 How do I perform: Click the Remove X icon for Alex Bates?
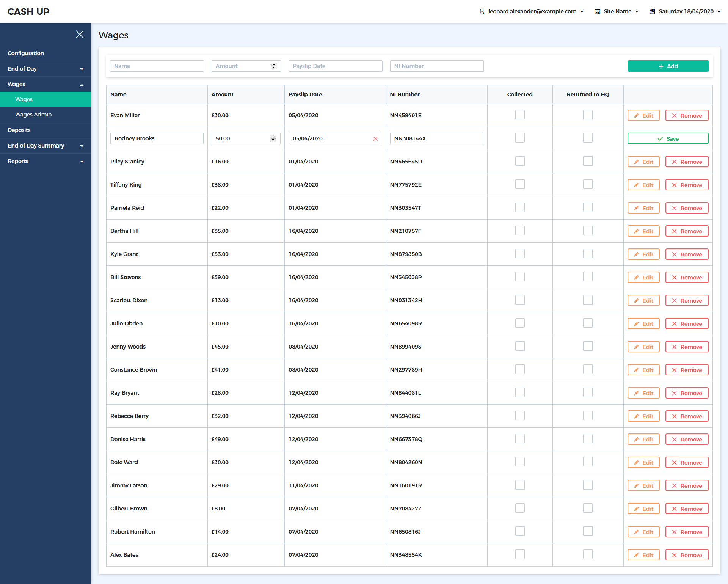(x=675, y=555)
